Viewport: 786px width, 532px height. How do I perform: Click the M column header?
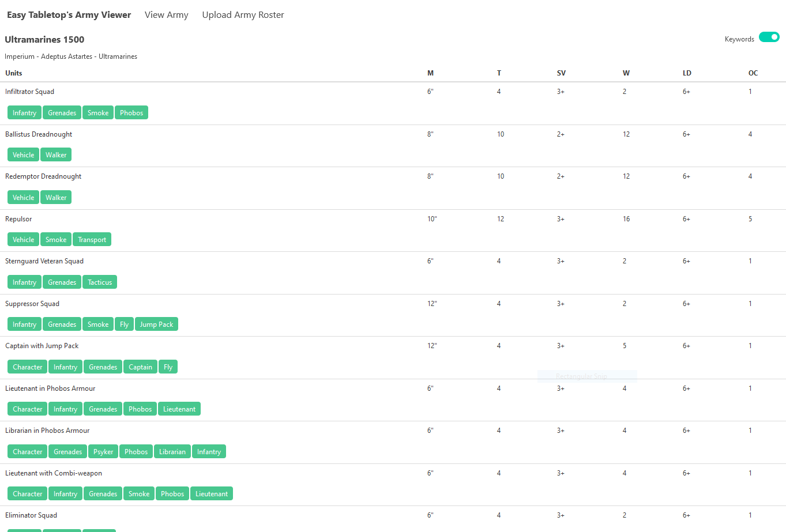click(430, 73)
